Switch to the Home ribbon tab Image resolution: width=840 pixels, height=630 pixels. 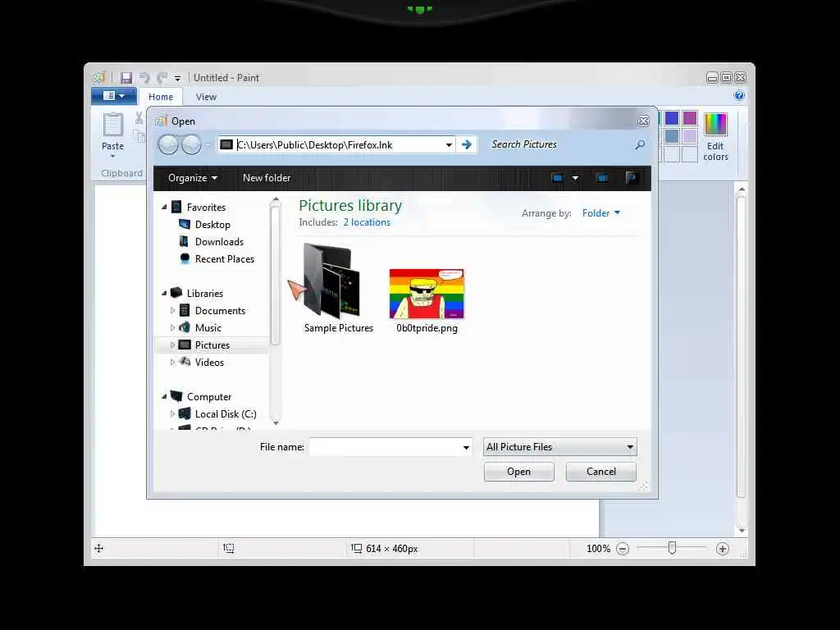[161, 97]
